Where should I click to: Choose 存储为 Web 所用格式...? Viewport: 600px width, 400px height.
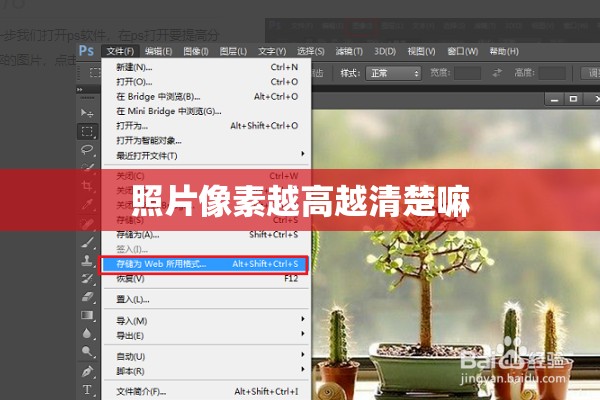203,264
